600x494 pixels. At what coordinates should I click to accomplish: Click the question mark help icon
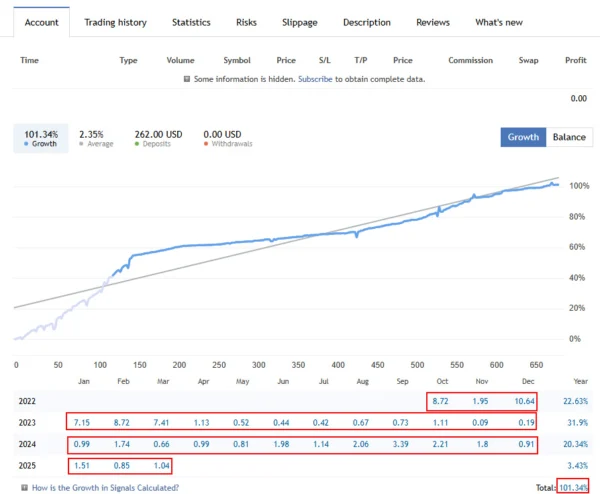click(24, 488)
